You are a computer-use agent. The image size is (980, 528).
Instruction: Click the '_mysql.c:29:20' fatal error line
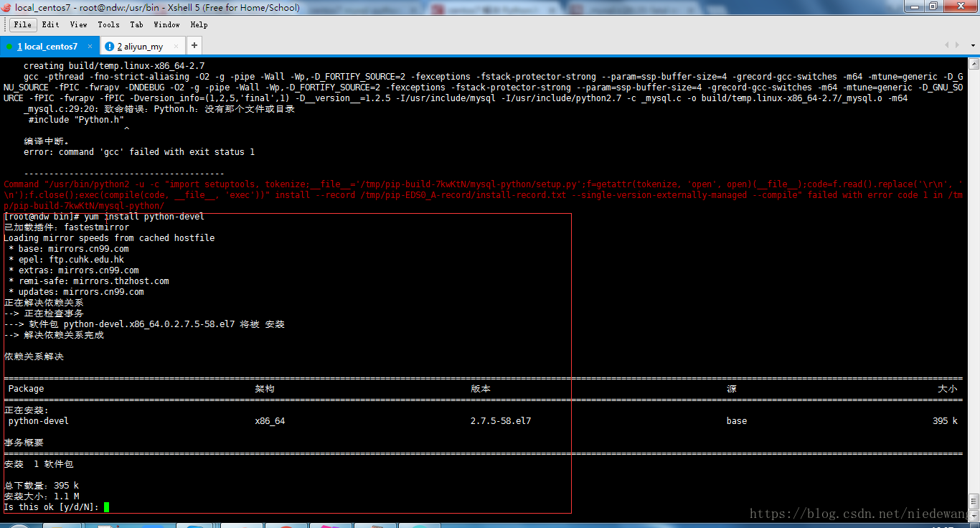159,109
